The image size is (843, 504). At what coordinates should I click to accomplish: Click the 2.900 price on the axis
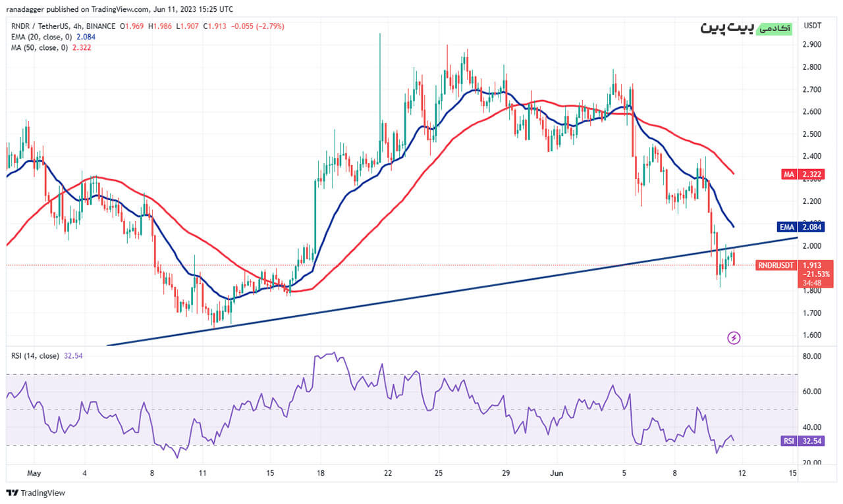click(x=811, y=44)
